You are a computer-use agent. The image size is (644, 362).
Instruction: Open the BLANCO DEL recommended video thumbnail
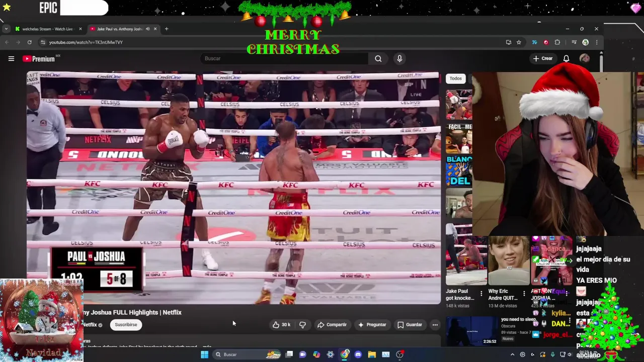coord(459,171)
